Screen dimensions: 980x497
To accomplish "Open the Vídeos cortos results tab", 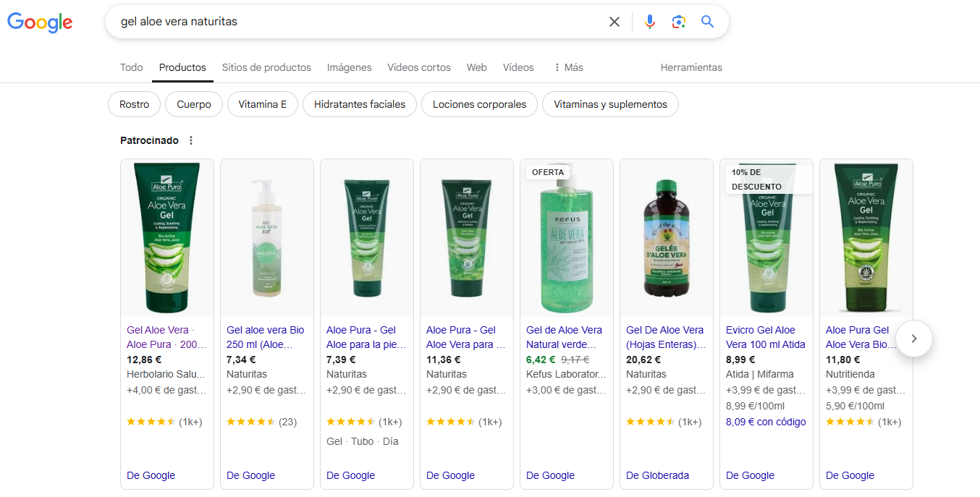I will point(418,67).
